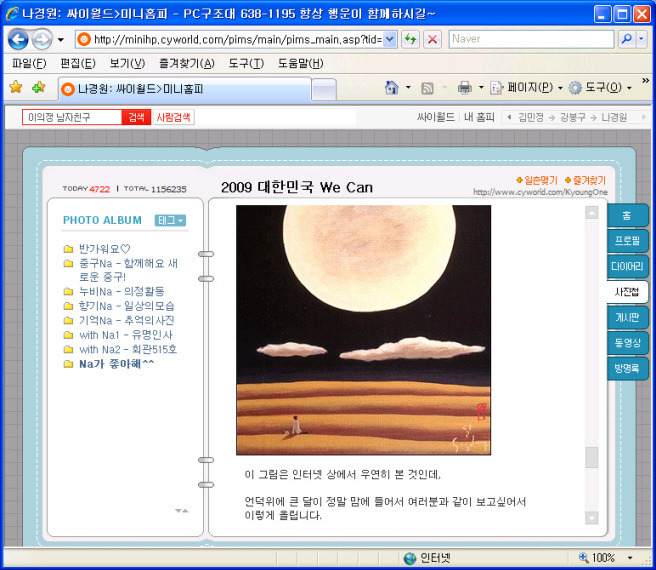Screen dimensions: 656x570
Task: Click the Naver search magnifier icon
Action: click(x=627, y=39)
